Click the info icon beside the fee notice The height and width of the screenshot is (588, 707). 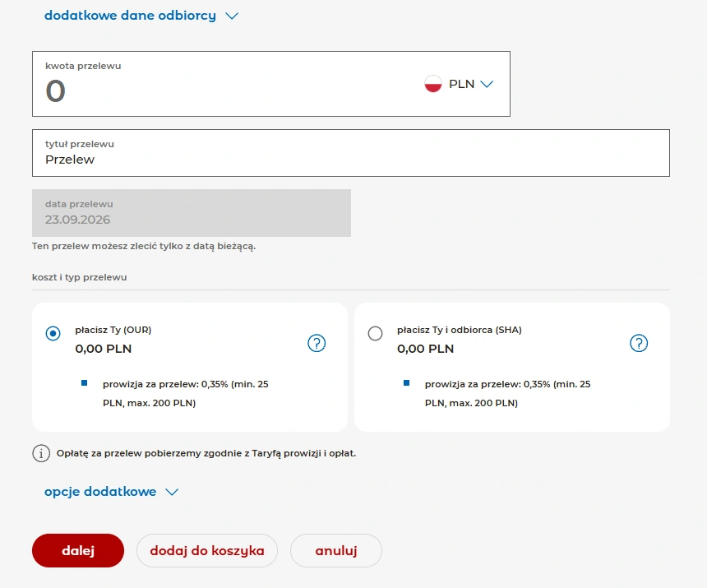(41, 453)
